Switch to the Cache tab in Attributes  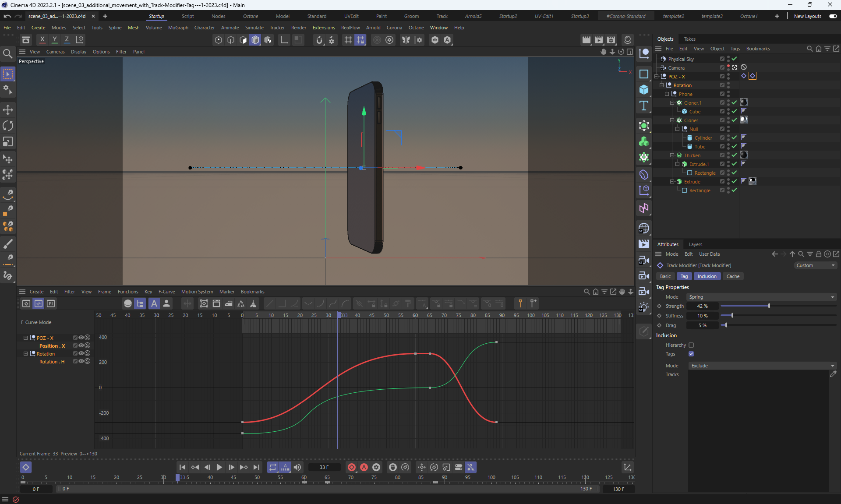point(732,276)
